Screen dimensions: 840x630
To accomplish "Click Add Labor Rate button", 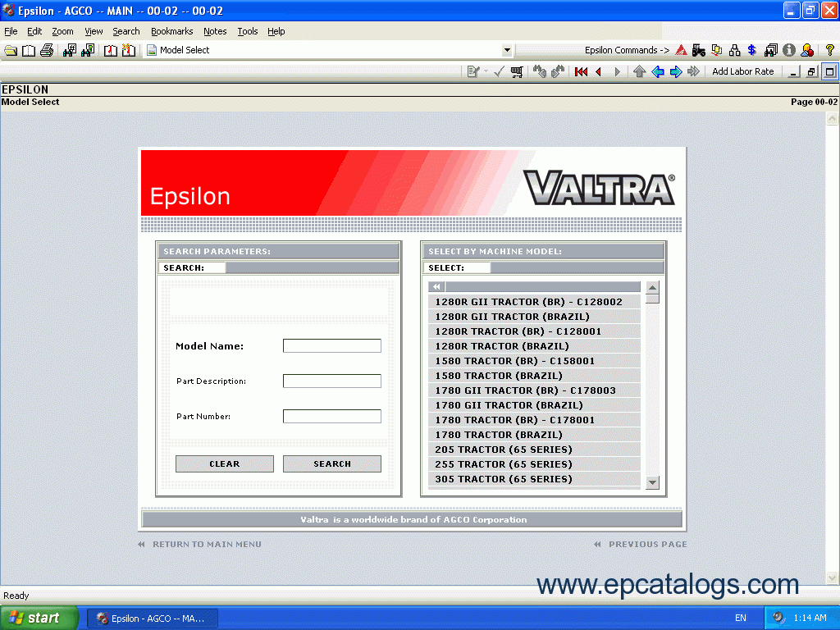I will click(742, 71).
